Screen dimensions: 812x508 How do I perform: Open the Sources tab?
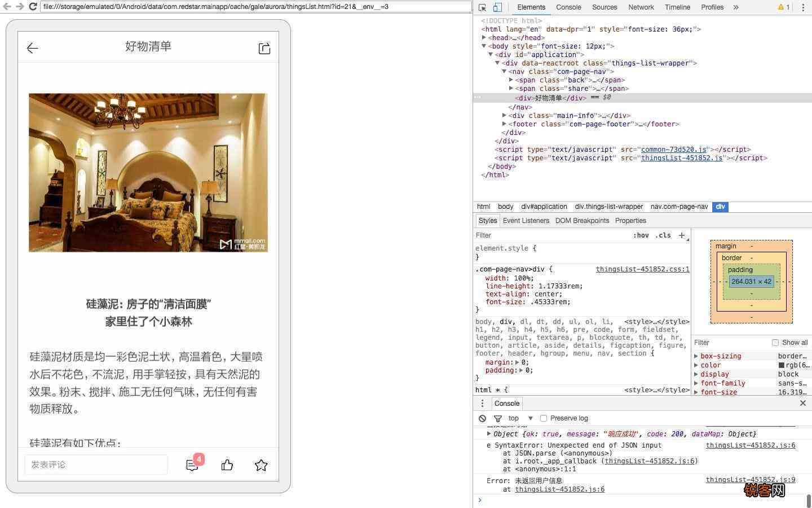(x=604, y=7)
